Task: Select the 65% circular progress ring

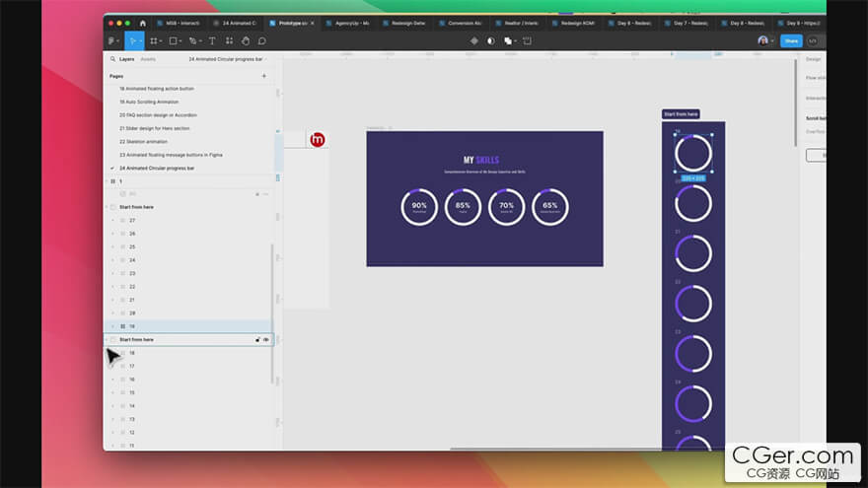Action: click(549, 207)
